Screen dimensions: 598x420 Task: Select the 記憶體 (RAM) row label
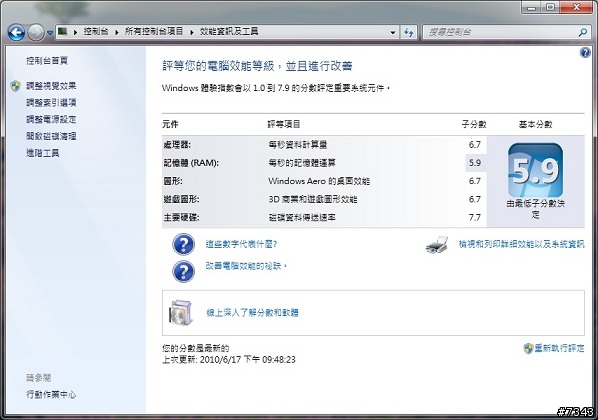point(191,163)
